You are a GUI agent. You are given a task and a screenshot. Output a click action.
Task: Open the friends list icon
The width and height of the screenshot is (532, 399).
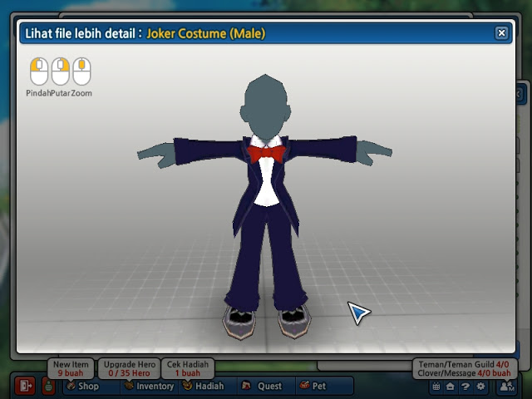pyautogui.click(x=507, y=386)
